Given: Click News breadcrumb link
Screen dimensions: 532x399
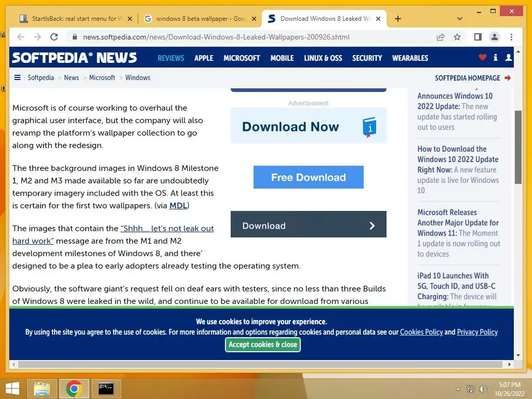Looking at the screenshot, I should tap(71, 78).
